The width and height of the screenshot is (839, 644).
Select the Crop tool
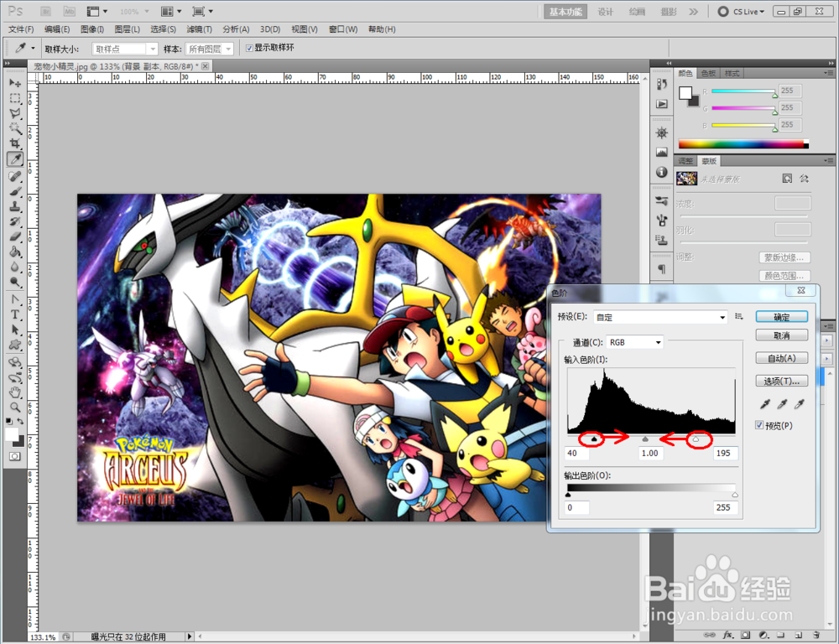pyautogui.click(x=15, y=143)
